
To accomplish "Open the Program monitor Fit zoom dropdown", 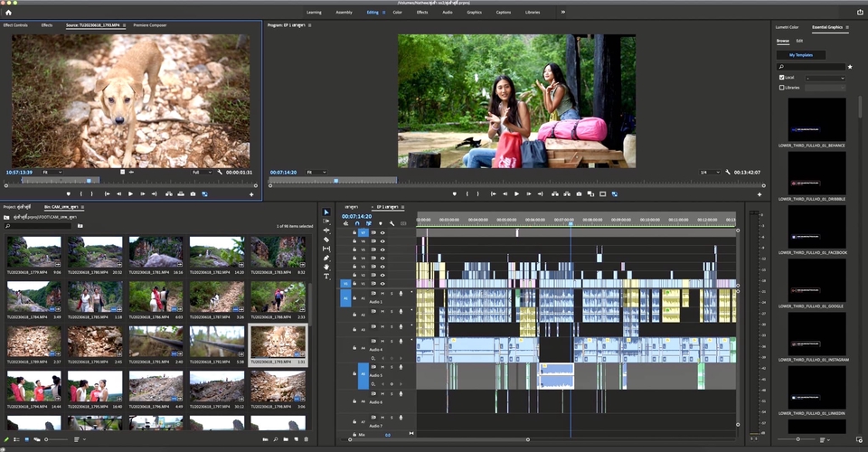I will (x=315, y=172).
